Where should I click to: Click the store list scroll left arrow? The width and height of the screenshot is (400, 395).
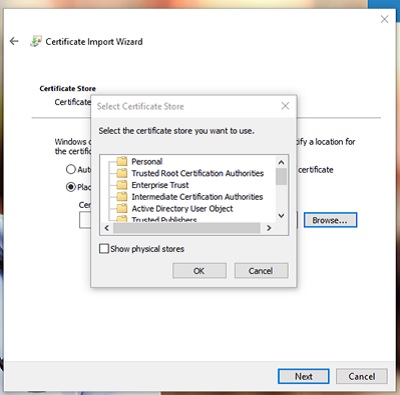tap(107, 228)
